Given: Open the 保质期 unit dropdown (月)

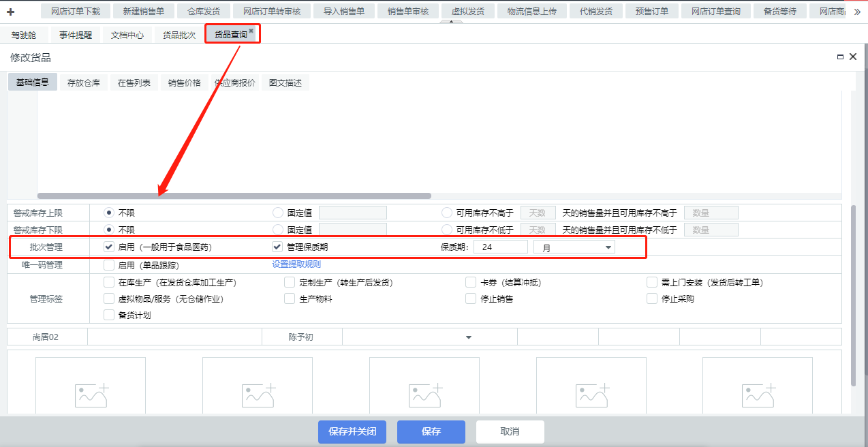Looking at the screenshot, I should [x=574, y=247].
